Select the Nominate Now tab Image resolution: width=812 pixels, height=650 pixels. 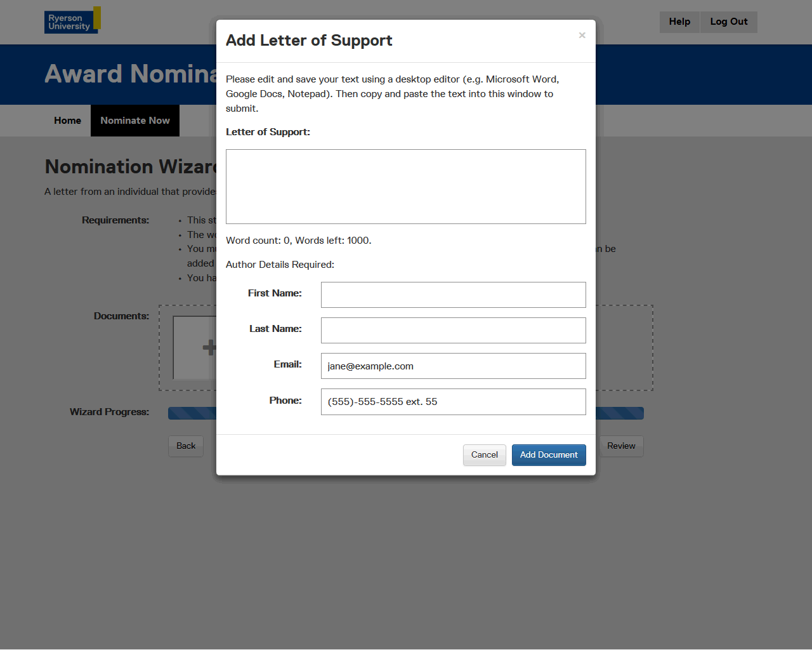(x=135, y=121)
